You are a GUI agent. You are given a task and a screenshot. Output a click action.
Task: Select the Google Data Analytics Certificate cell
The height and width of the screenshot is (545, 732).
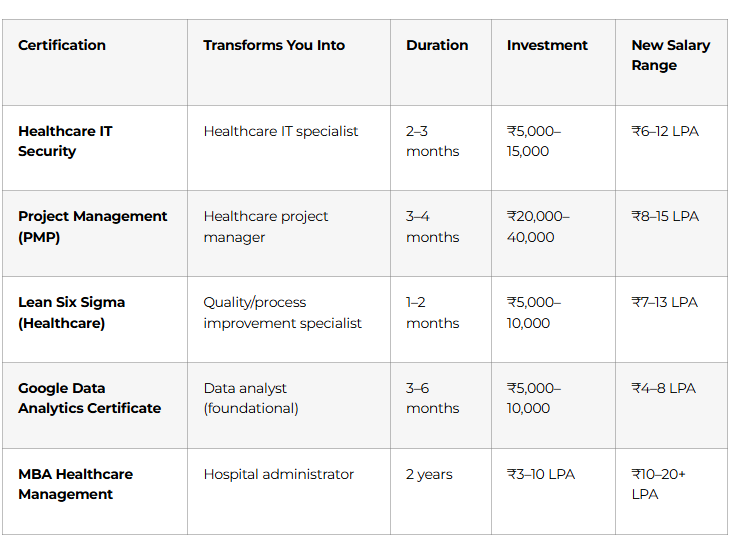click(x=89, y=398)
